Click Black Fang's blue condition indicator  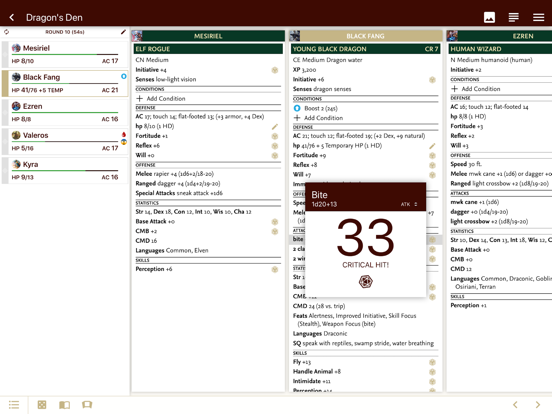click(124, 76)
